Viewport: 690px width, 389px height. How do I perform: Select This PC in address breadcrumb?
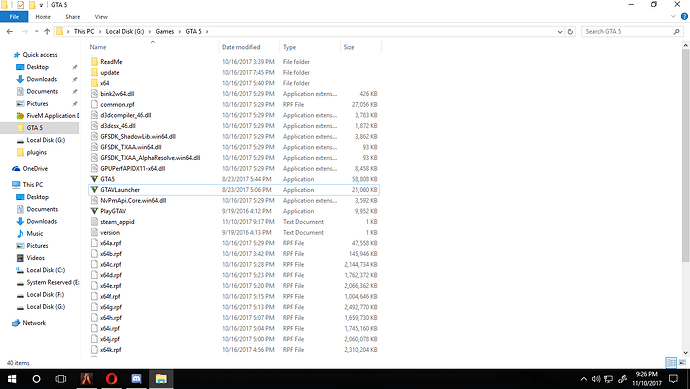tap(84, 32)
